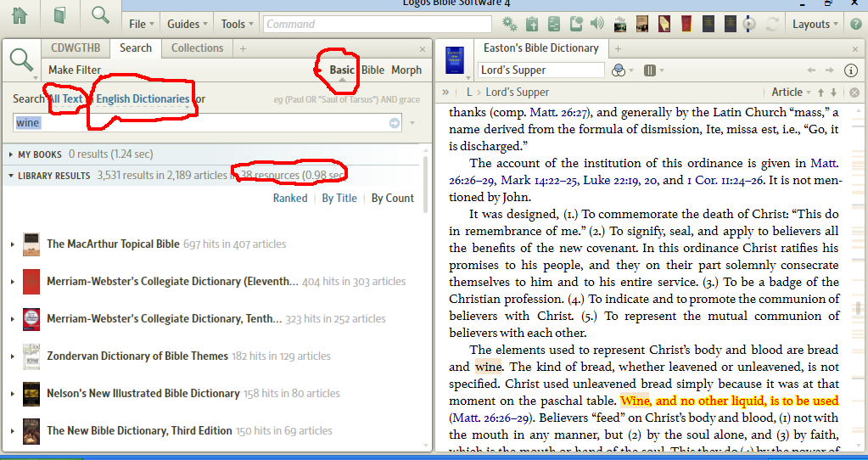This screenshot has height=460, width=868.
Task: Expand Merriam-Webster's Collegiate Dictionary Eleventh results
Action: tap(12, 282)
